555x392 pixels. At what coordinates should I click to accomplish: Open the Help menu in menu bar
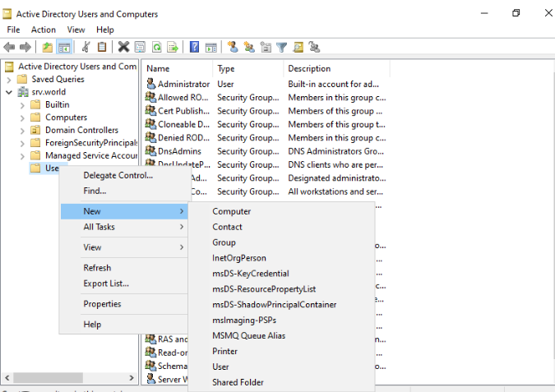pos(104,30)
